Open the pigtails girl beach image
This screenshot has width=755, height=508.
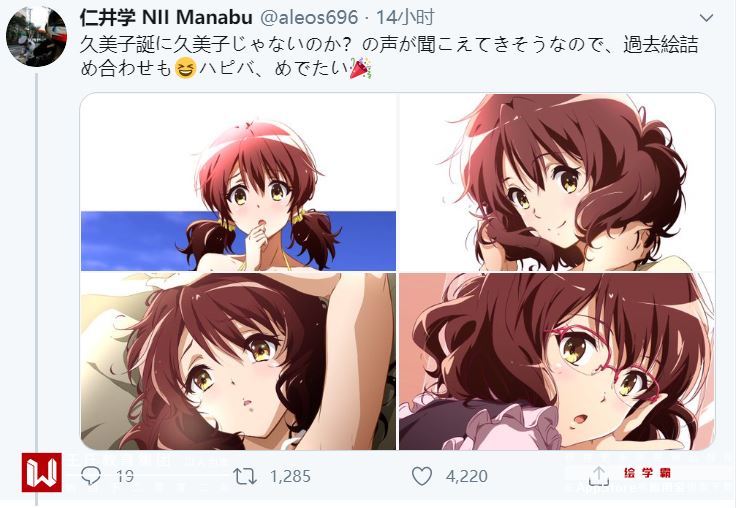click(x=238, y=182)
